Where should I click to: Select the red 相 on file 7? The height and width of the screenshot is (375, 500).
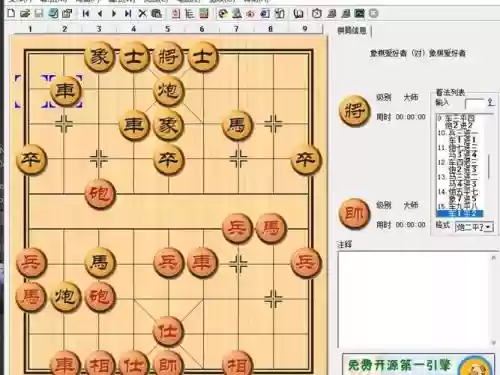[x=237, y=364]
